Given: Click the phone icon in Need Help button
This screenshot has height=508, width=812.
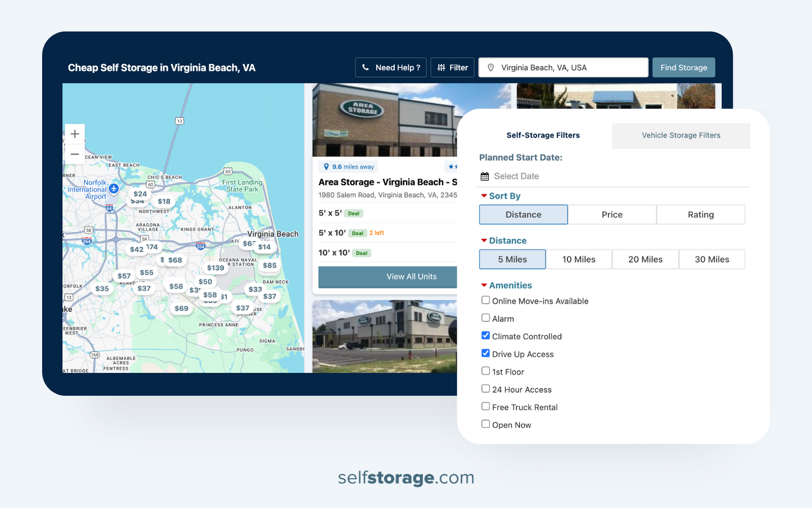Looking at the screenshot, I should (366, 67).
